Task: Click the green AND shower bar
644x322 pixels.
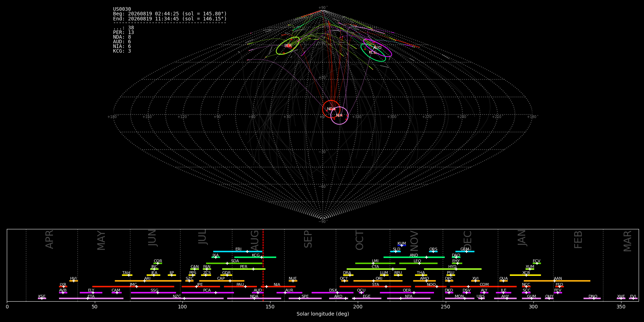Action: tap(414, 257)
